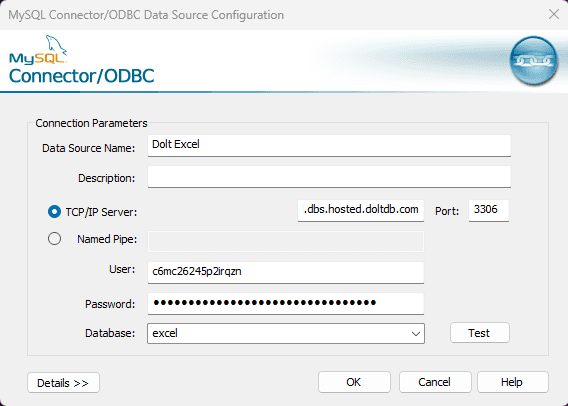Click the blue chain-link globe icon
Viewport: 568px width, 406px height.
click(534, 60)
